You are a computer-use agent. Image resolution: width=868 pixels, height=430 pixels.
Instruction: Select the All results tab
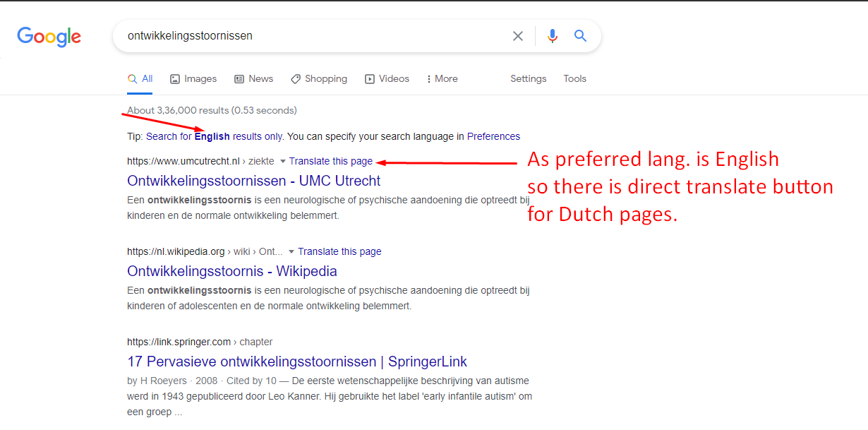coord(140,79)
